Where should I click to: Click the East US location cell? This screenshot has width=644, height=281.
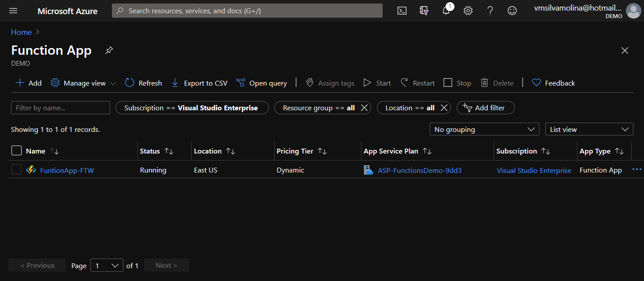(x=205, y=170)
